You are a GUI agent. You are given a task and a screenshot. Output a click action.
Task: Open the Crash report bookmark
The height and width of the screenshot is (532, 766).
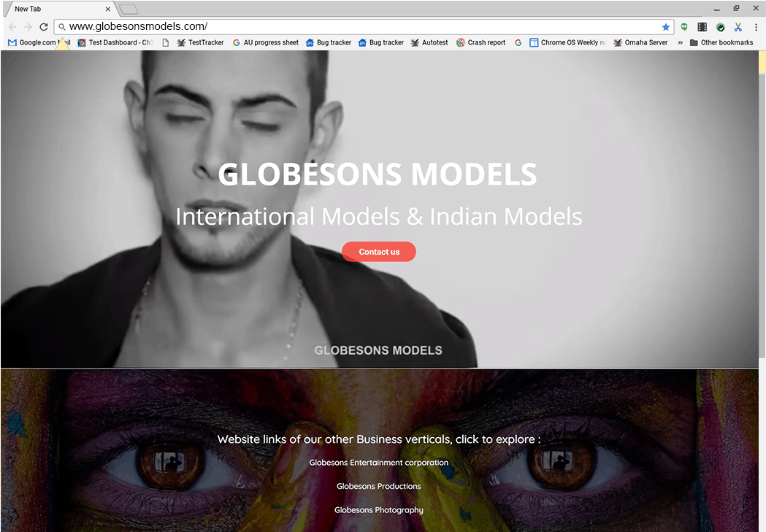tap(480, 42)
